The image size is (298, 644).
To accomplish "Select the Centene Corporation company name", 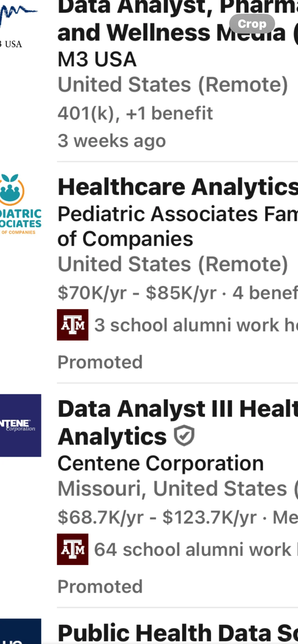I will pos(161,463).
